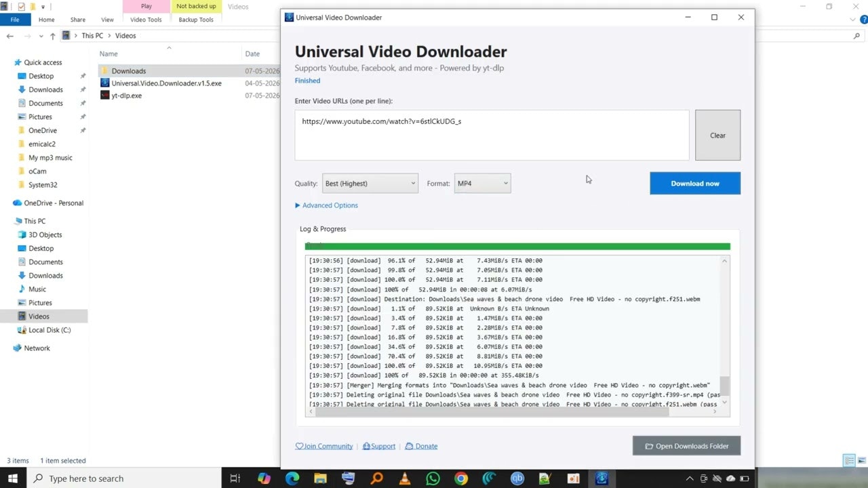Sort files by the Name column header
Viewport: 868px width, 488px height.
click(x=108, y=54)
